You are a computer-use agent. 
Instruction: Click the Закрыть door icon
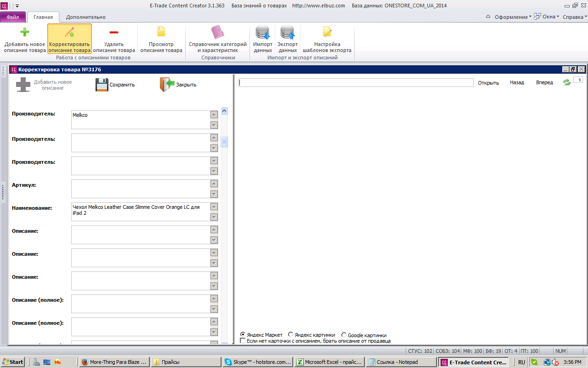(167, 85)
